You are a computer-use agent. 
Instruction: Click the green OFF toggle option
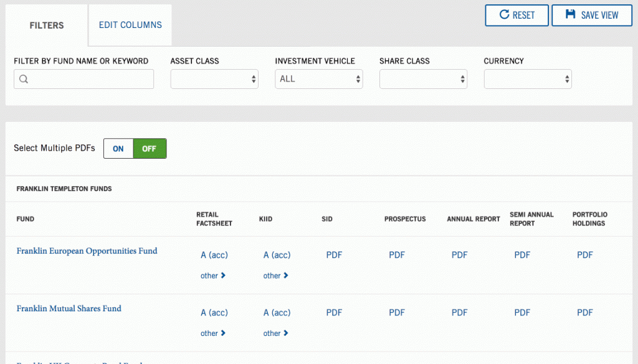150,149
